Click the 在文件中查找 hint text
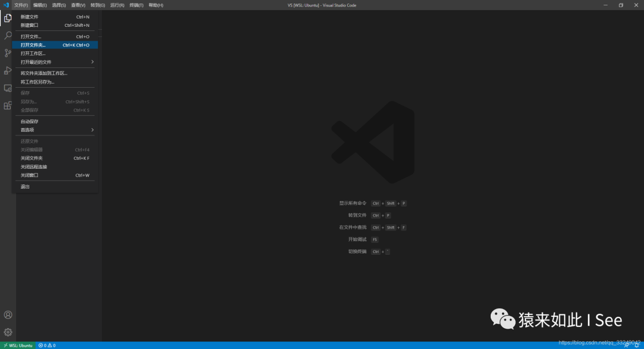The image size is (644, 349). pos(352,227)
